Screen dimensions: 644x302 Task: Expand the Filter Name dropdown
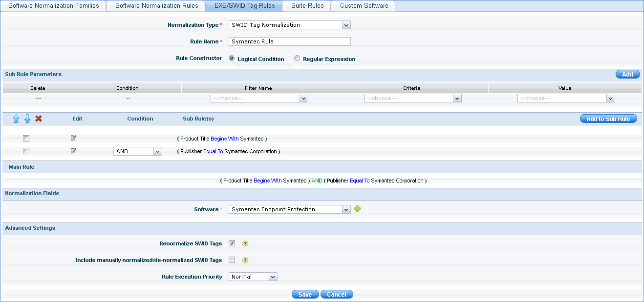point(259,98)
